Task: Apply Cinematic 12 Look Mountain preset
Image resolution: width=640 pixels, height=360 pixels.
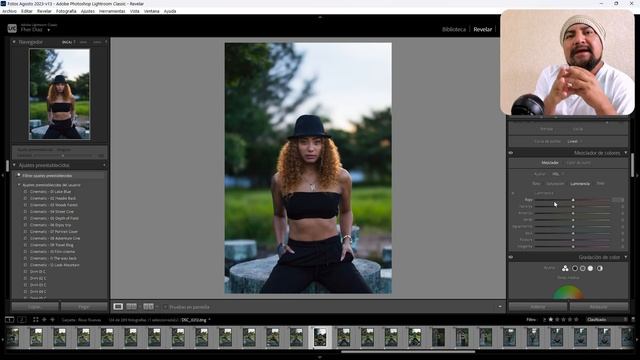Action: pyautogui.click(x=55, y=265)
